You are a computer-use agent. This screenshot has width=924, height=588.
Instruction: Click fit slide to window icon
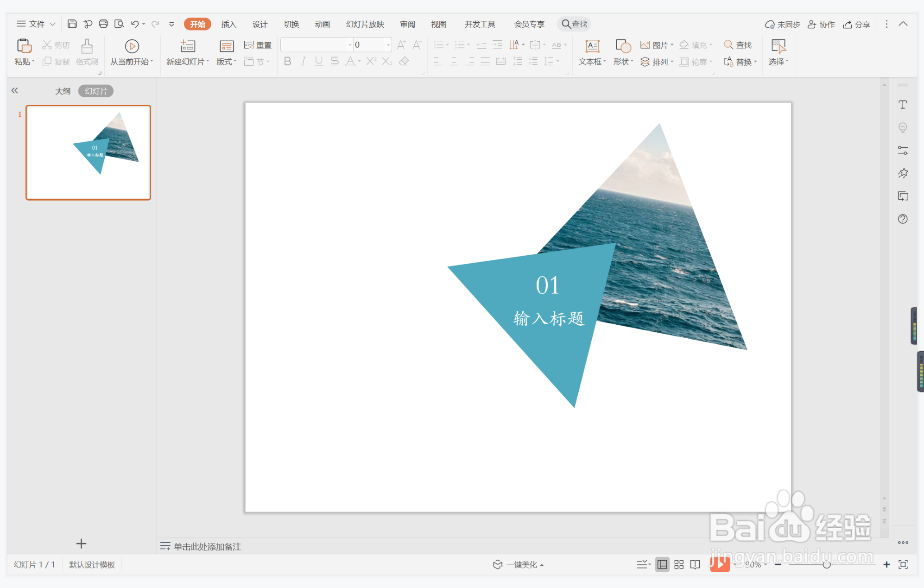tap(903, 564)
